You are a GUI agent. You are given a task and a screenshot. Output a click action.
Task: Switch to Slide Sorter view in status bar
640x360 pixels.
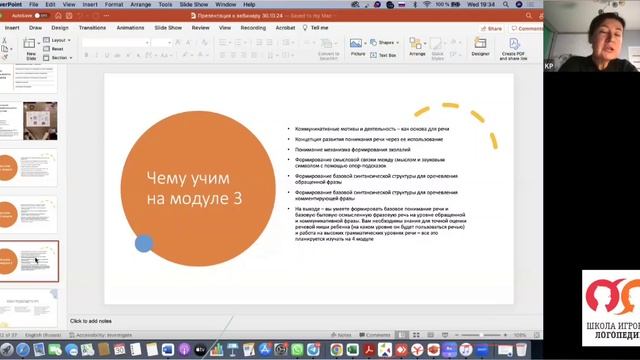[x=416, y=335]
